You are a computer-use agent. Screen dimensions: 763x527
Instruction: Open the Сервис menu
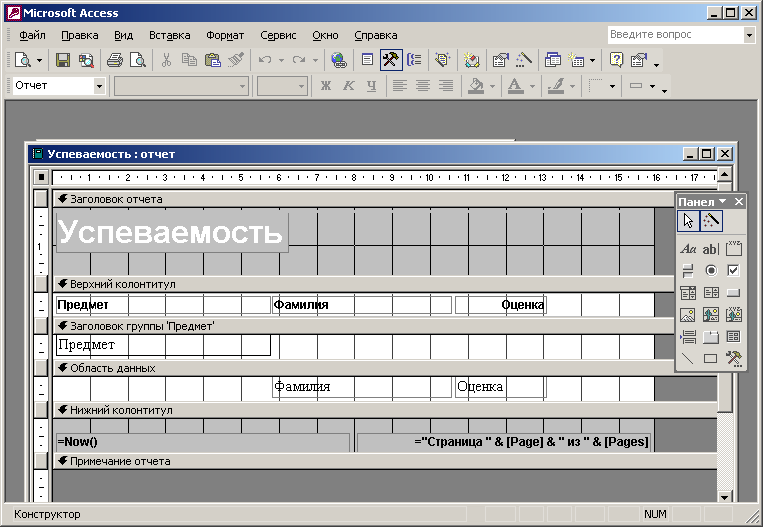278,35
